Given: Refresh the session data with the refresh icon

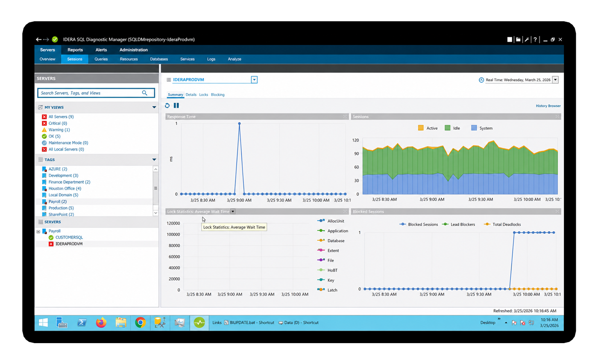Looking at the screenshot, I should (167, 105).
